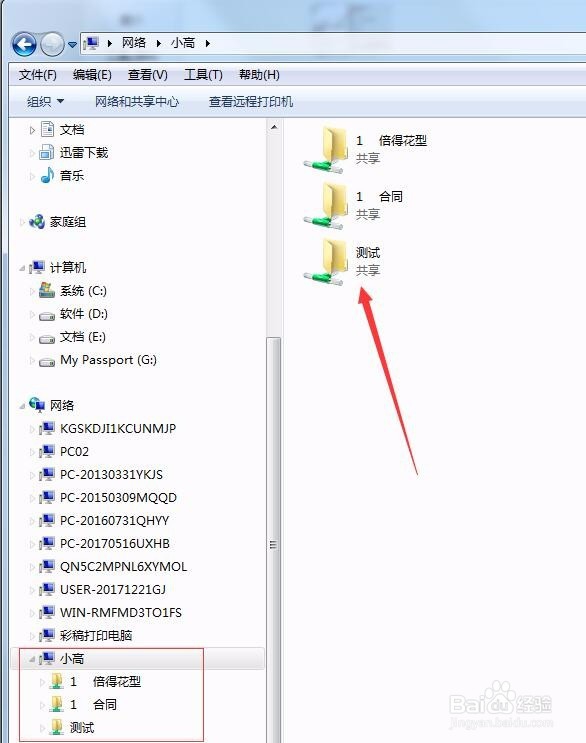
Task: Select the 1 倍得花型 shared folder icon
Action: pyautogui.click(x=325, y=149)
